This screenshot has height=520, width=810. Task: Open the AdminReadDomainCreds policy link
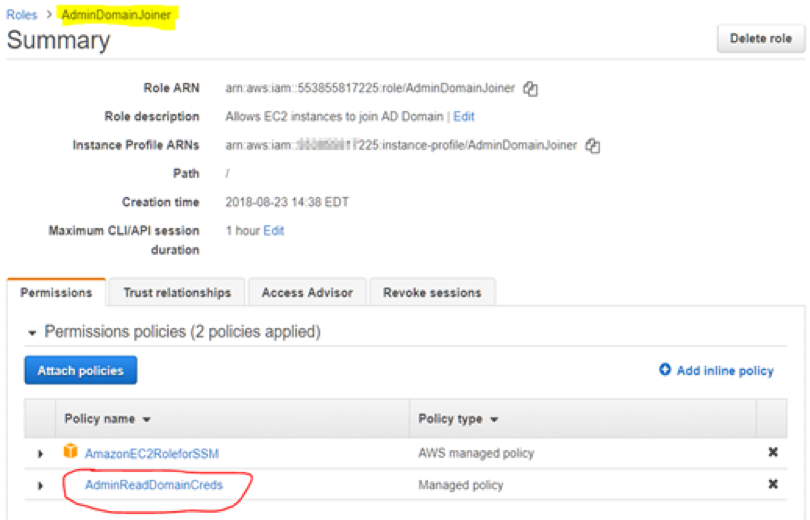(x=154, y=485)
